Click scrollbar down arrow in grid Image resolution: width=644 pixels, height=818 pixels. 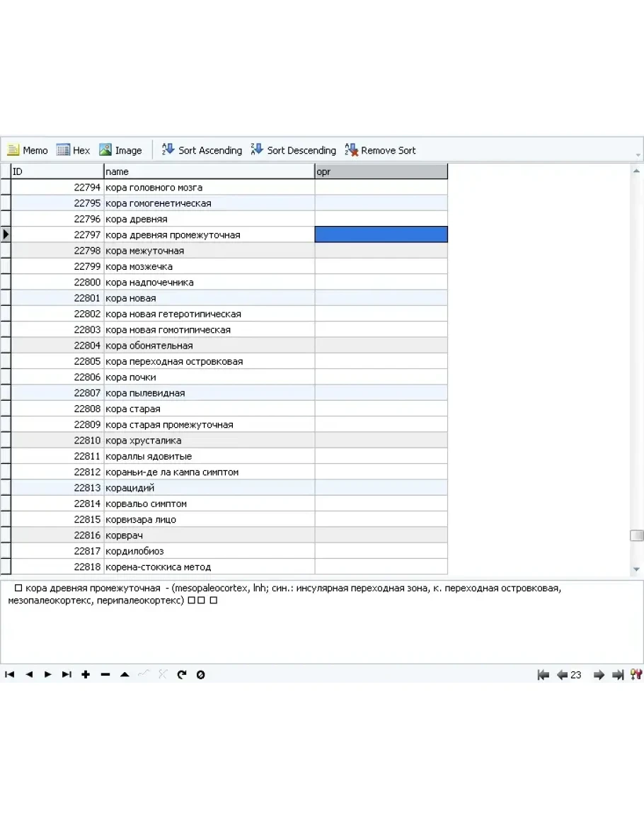pyautogui.click(x=636, y=569)
